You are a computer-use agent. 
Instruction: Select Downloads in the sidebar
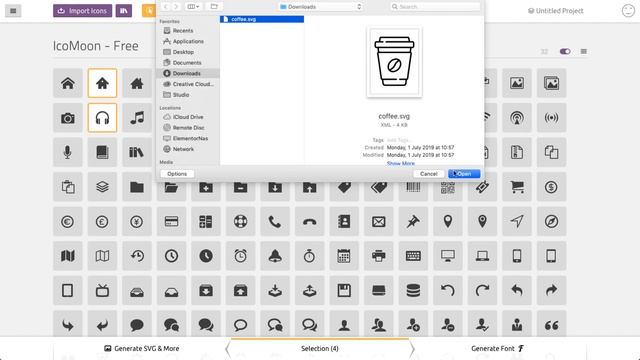(187, 73)
